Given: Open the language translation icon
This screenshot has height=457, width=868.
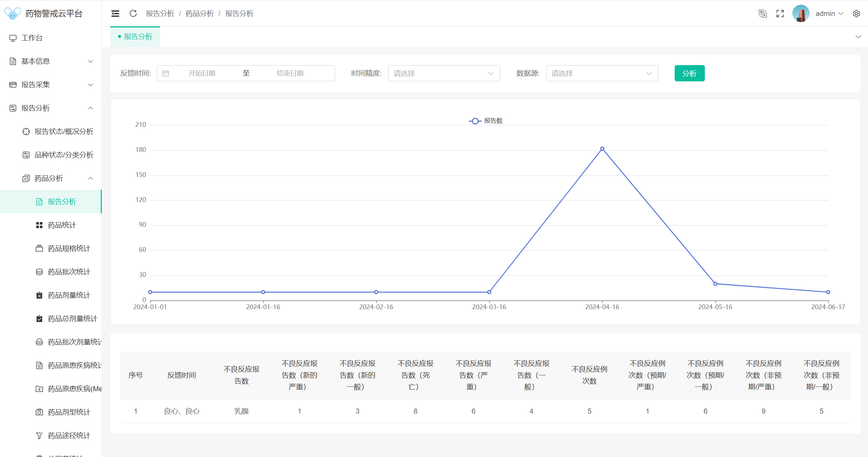Looking at the screenshot, I should click(x=763, y=14).
